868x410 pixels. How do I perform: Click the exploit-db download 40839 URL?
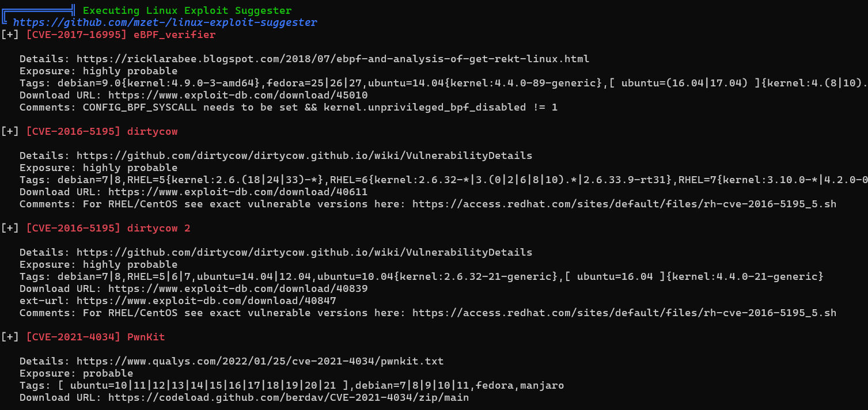(x=238, y=288)
